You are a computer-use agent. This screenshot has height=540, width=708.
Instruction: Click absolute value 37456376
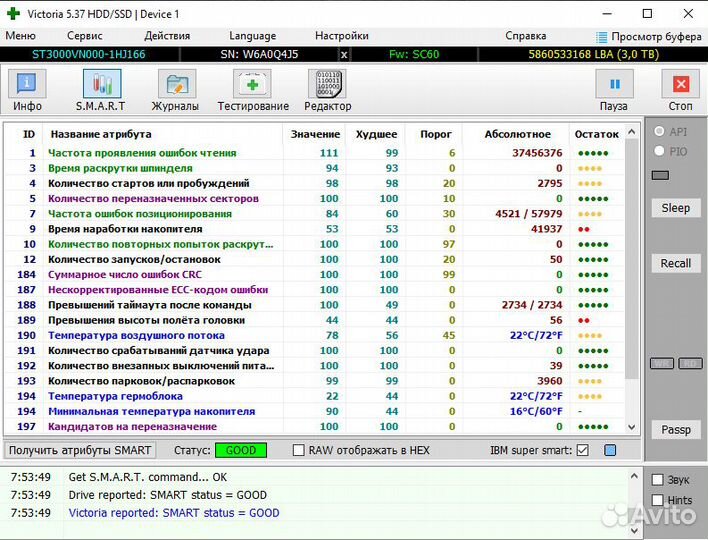[x=537, y=153]
